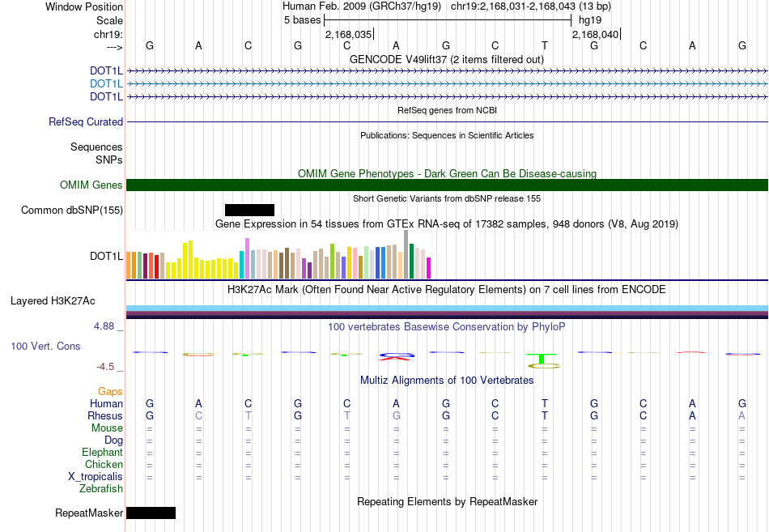The height and width of the screenshot is (532, 769).
Task: Click the violet-pink tall bar in GTEx chart
Action: [247, 258]
